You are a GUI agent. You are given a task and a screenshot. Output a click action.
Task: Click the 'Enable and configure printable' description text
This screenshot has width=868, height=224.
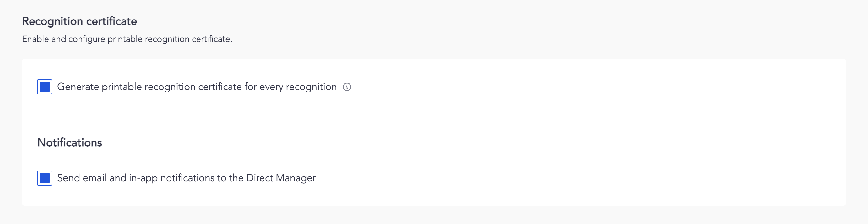coord(127,39)
